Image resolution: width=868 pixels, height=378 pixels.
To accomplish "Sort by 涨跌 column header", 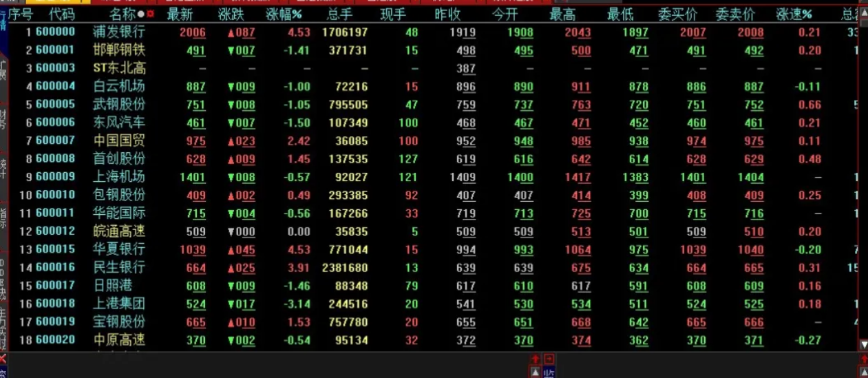I will point(231,14).
